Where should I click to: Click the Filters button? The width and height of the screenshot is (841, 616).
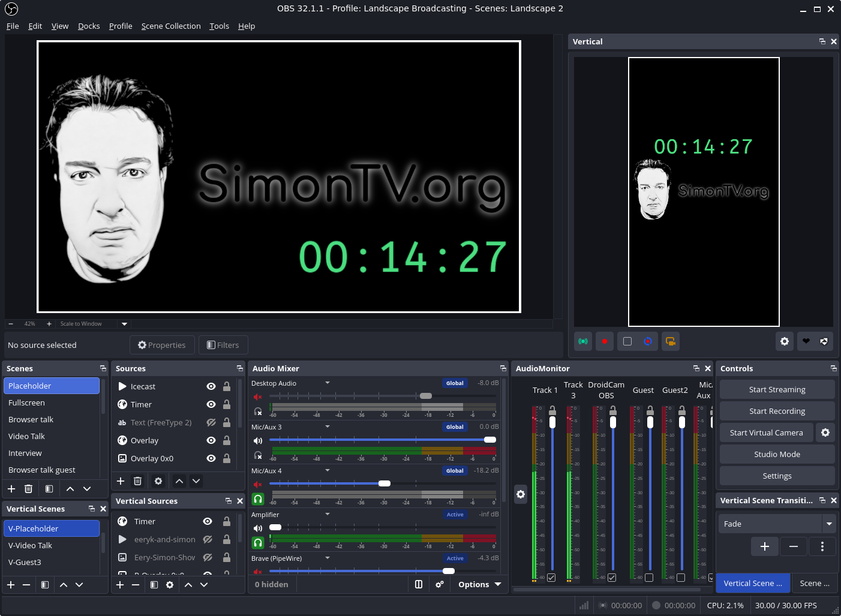[x=223, y=345]
